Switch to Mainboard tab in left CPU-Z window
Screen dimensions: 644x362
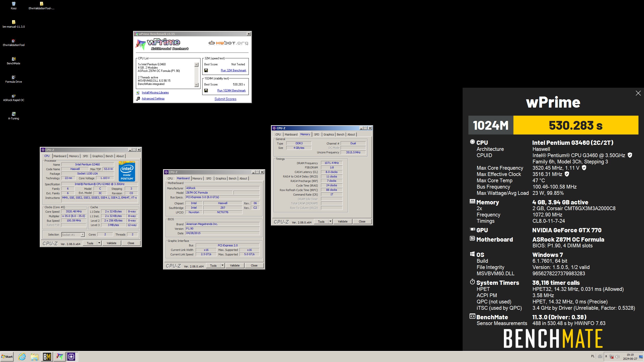pos(60,156)
